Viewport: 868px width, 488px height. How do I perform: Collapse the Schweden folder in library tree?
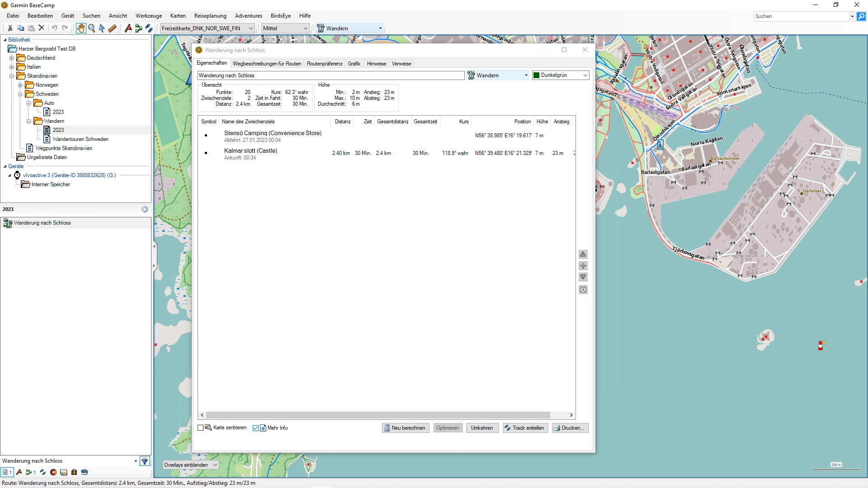click(x=20, y=94)
